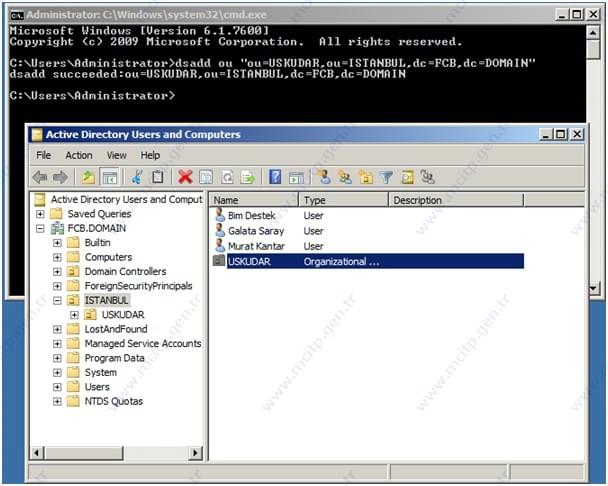Click the USKUDAR organizational unit icon in list
608x486 pixels.
tap(219, 260)
